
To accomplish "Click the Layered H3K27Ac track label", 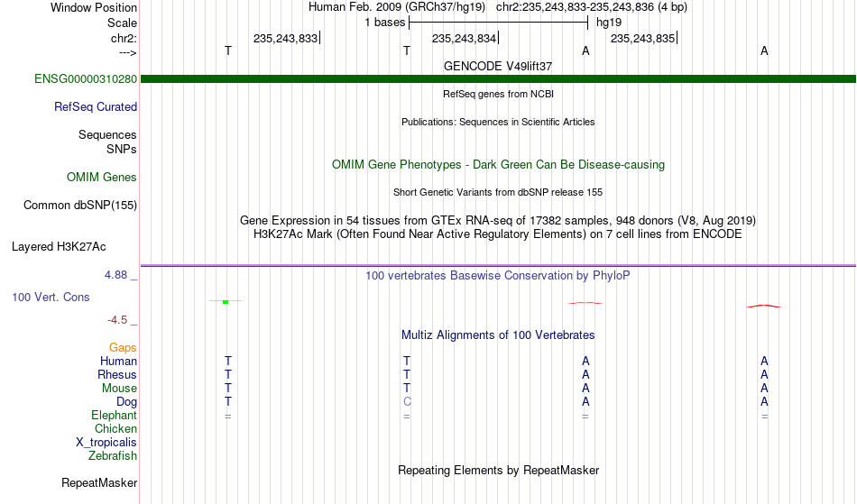I will [x=59, y=247].
